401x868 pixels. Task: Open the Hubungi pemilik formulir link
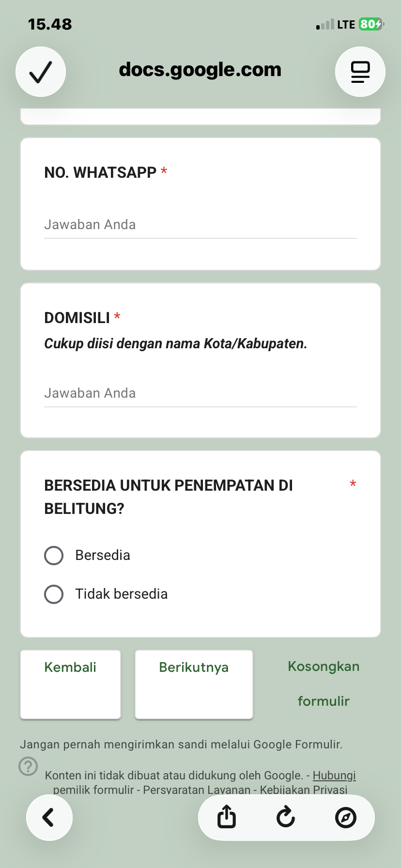tap(334, 775)
